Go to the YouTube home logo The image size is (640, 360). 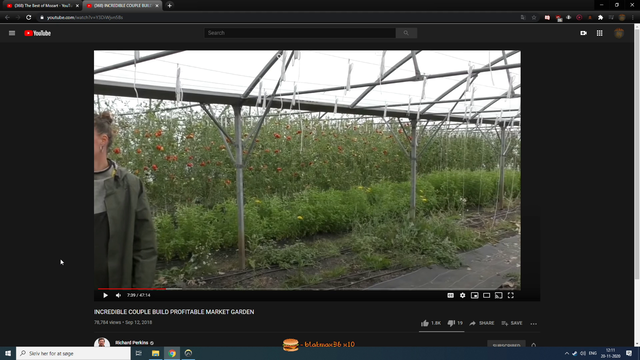click(38, 33)
